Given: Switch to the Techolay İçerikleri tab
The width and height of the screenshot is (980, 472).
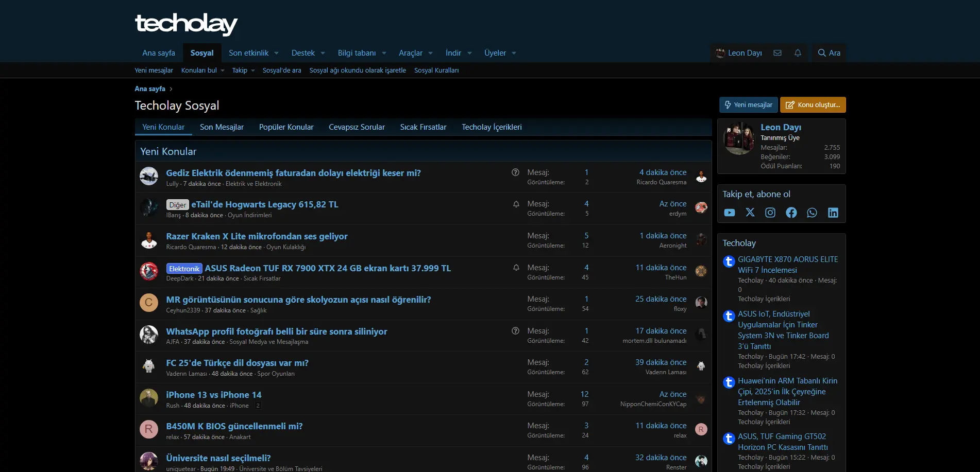Looking at the screenshot, I should pyautogui.click(x=492, y=127).
